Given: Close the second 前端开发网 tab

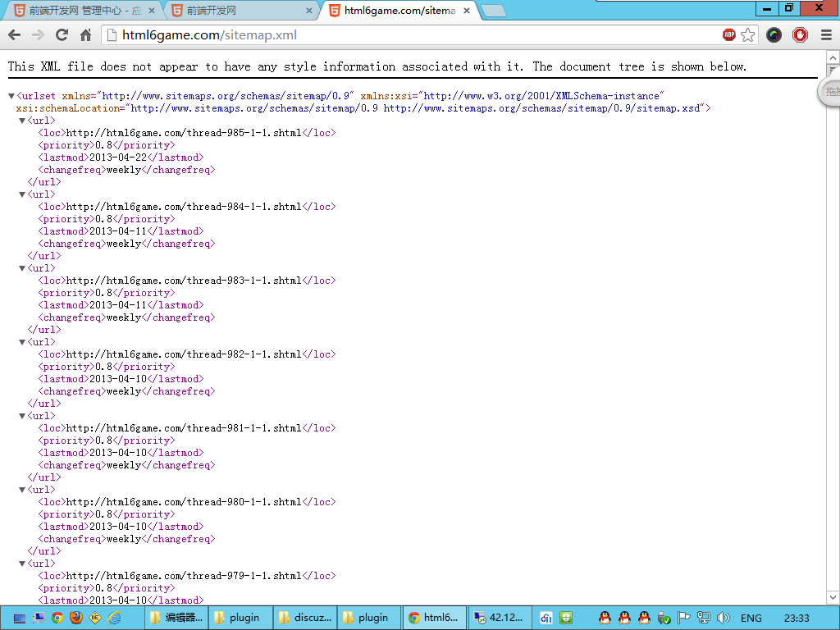Looking at the screenshot, I should click(309, 11).
